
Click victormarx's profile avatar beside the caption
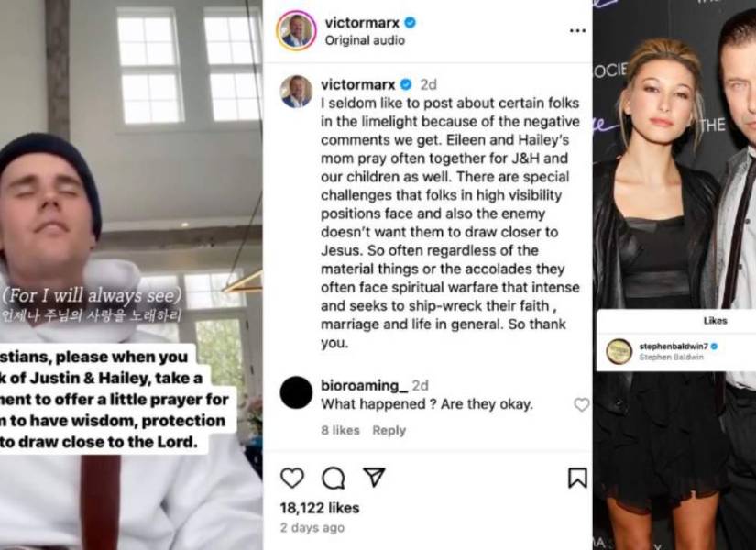pos(293,84)
